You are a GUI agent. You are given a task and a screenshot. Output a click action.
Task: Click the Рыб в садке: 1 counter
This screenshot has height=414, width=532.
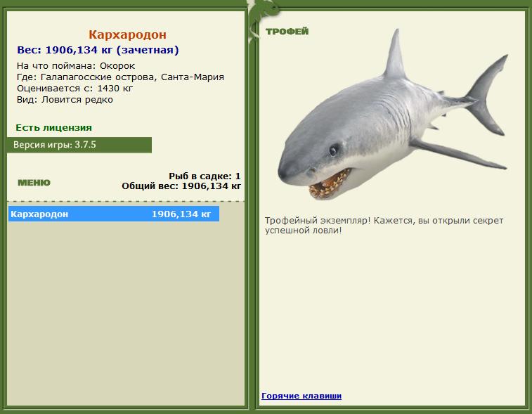pyautogui.click(x=205, y=176)
